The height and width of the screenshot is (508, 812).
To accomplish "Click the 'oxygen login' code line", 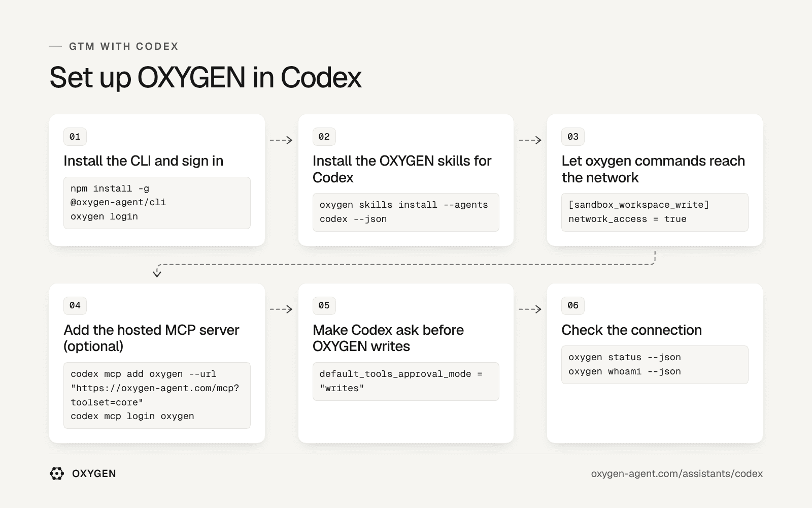I will point(105,216).
